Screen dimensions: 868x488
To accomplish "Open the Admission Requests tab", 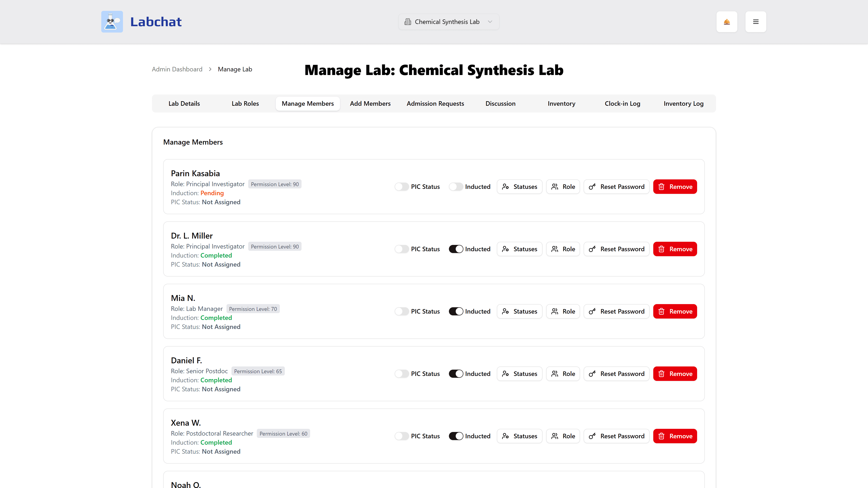I will (435, 103).
